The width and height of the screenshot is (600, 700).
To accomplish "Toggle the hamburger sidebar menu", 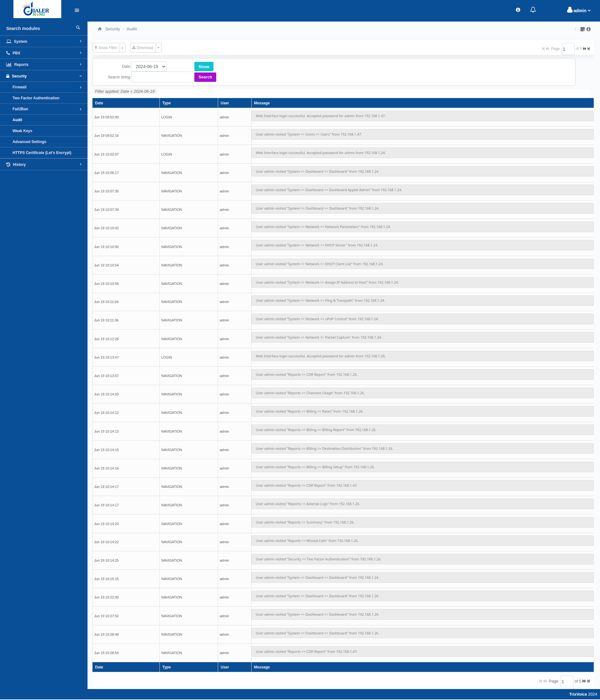I will point(77,11).
